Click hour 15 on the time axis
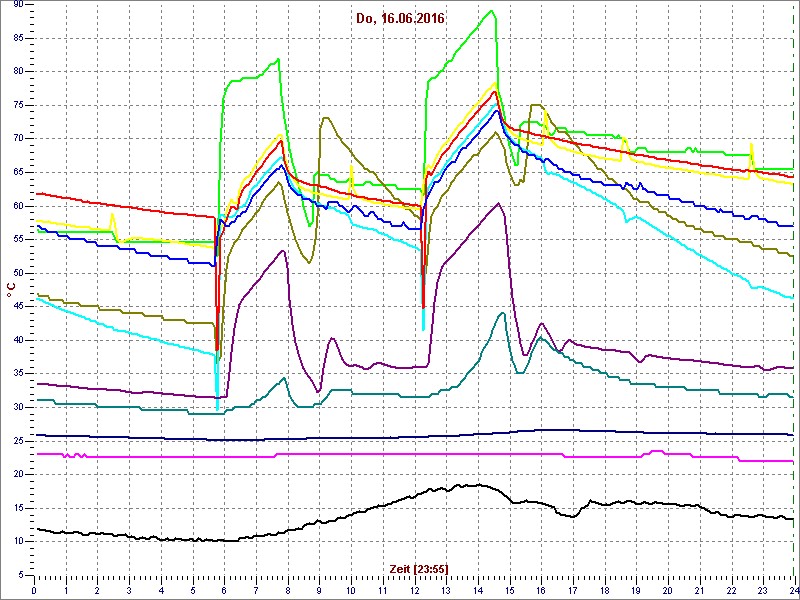 [509, 590]
